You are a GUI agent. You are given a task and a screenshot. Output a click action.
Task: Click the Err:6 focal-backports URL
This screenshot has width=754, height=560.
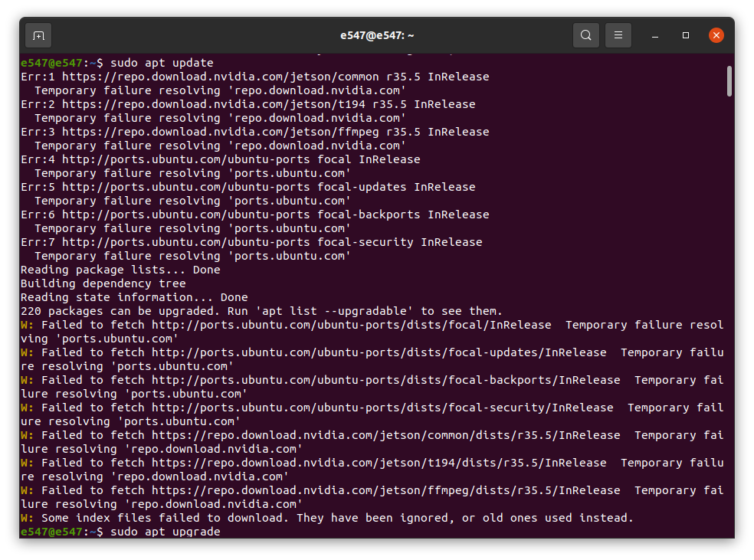(186, 215)
